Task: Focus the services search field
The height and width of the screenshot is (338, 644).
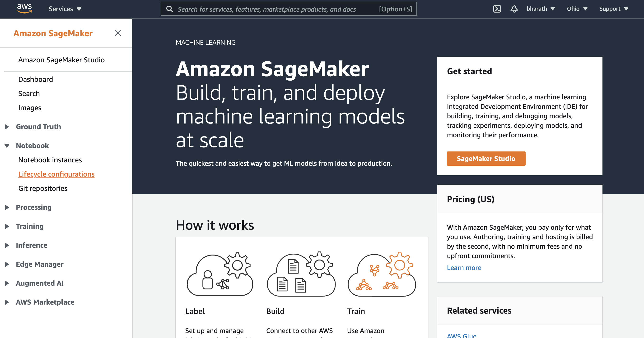Action: [x=289, y=9]
